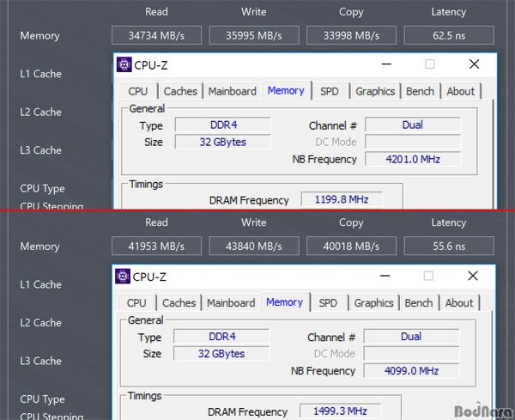Viewport: 515px width, 420px height.
Task: Click NB Frequency value 4201.0 MHz
Action: pyautogui.click(x=413, y=160)
